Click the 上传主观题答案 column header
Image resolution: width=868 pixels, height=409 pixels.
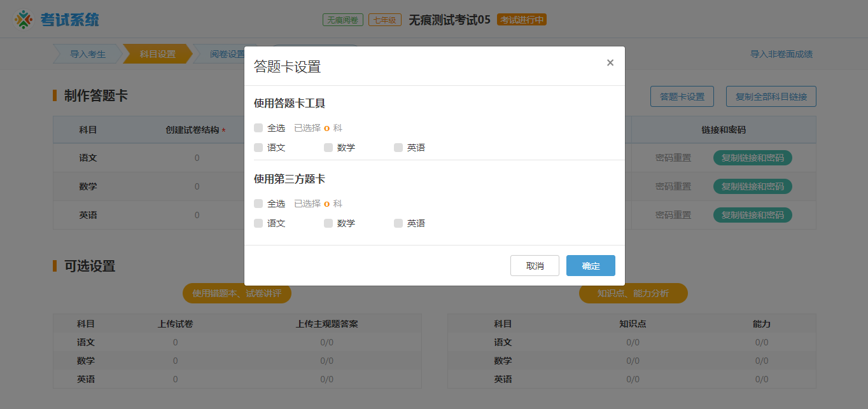(x=327, y=324)
